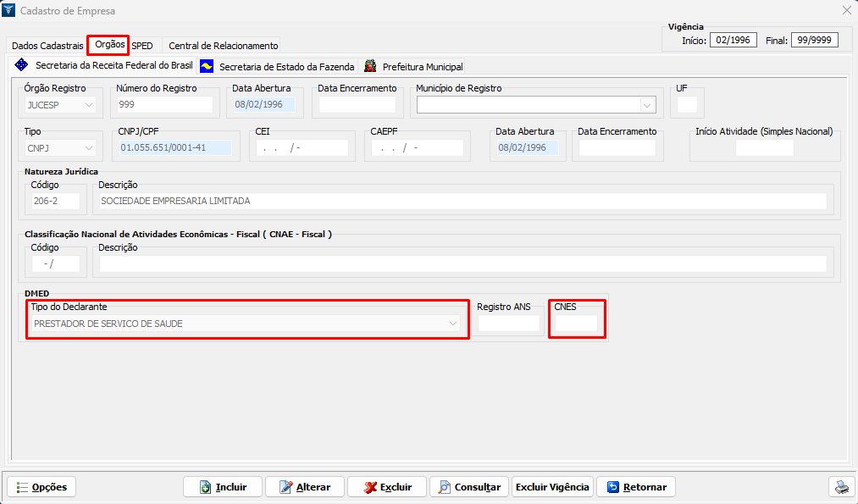Click the Prefeitura Municipal crest icon
This screenshot has height=504, width=858.
(x=370, y=66)
